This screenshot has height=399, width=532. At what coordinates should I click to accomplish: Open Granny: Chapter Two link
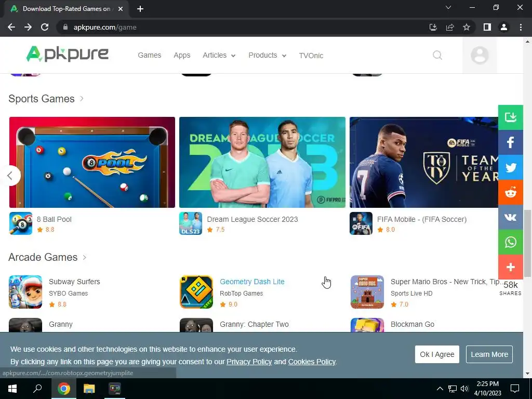click(x=254, y=324)
